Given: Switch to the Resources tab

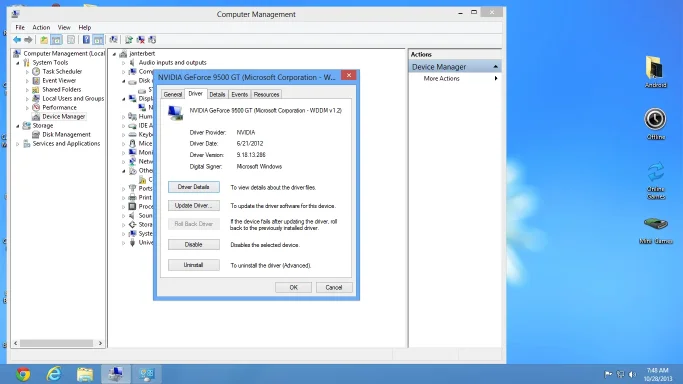Looking at the screenshot, I should coord(266,94).
